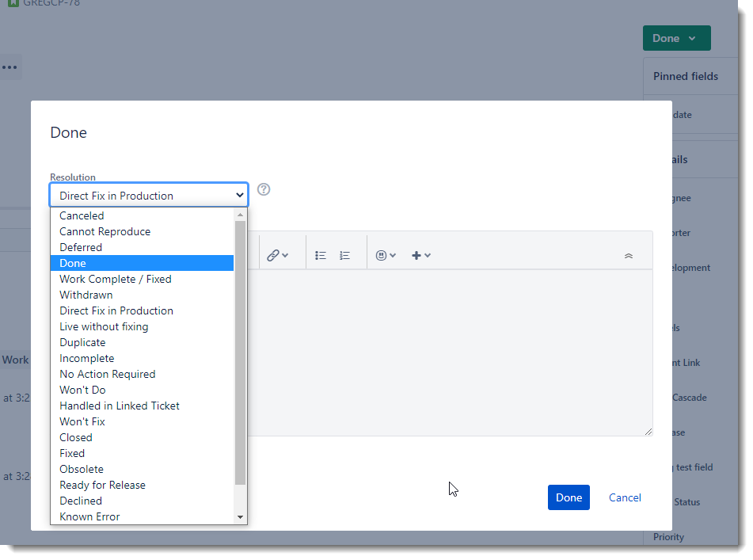Open the Resolution combo box
Screen dimensions: 753x560
(148, 195)
